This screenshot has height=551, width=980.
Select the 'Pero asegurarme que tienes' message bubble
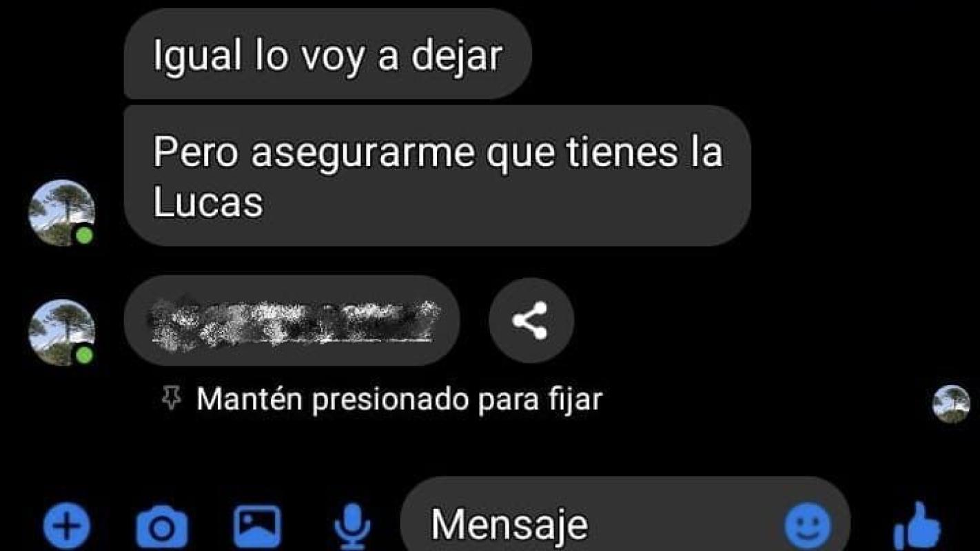437,176
